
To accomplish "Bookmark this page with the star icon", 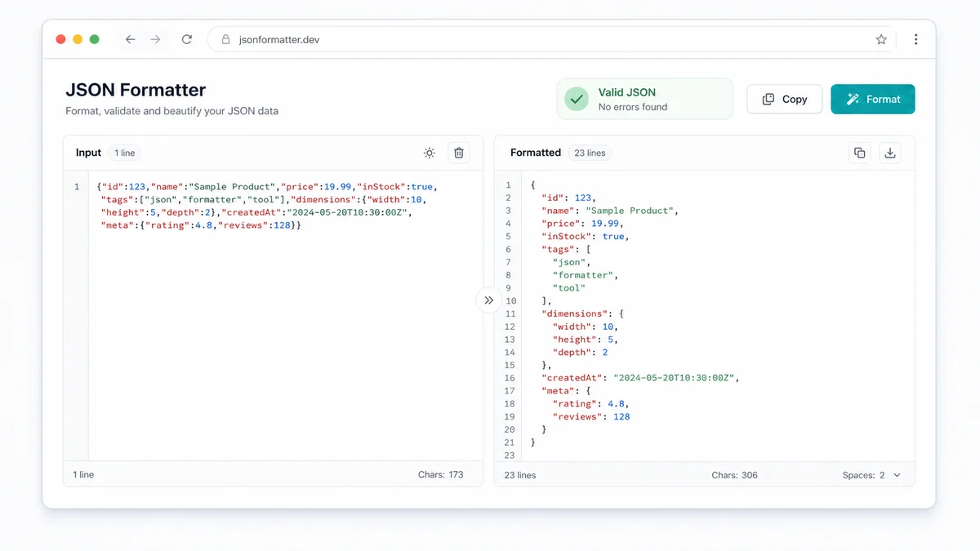I will click(881, 39).
